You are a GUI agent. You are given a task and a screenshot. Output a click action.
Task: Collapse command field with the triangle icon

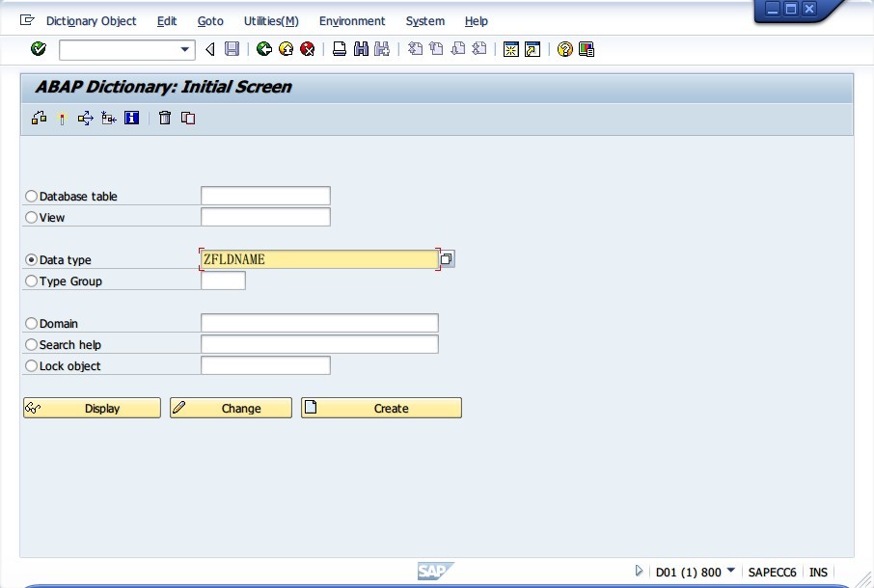tap(210, 49)
